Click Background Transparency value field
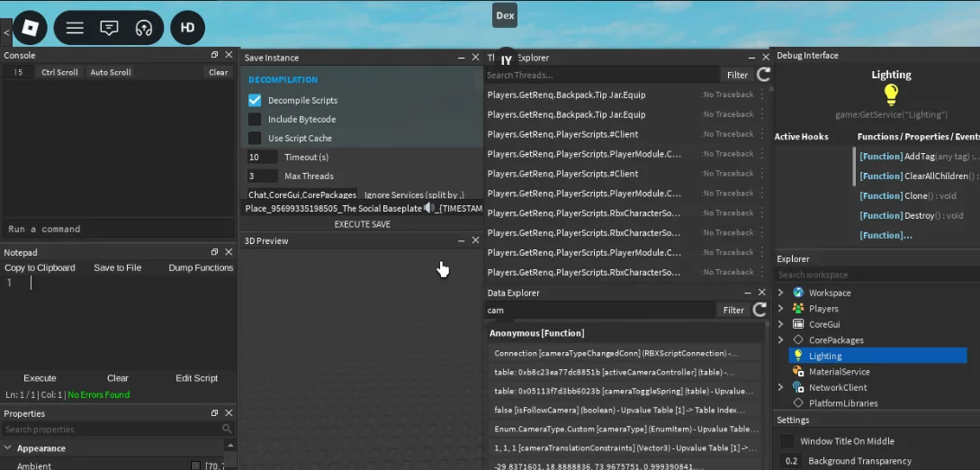Viewport: 980px width, 470px height. 792,461
